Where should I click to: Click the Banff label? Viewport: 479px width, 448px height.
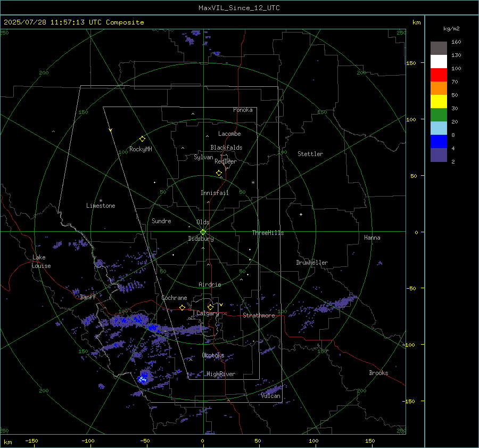(x=88, y=297)
